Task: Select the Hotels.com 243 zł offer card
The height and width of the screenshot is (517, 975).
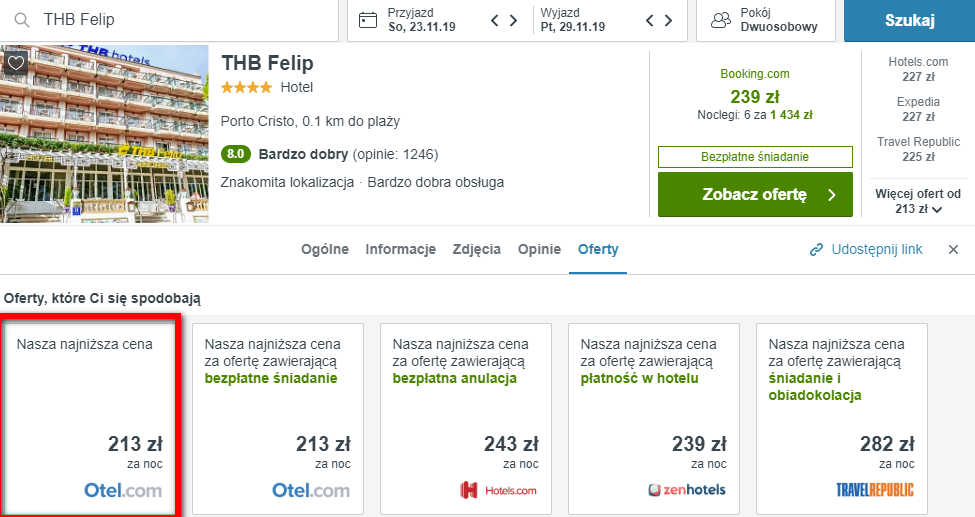Action: (x=464, y=416)
